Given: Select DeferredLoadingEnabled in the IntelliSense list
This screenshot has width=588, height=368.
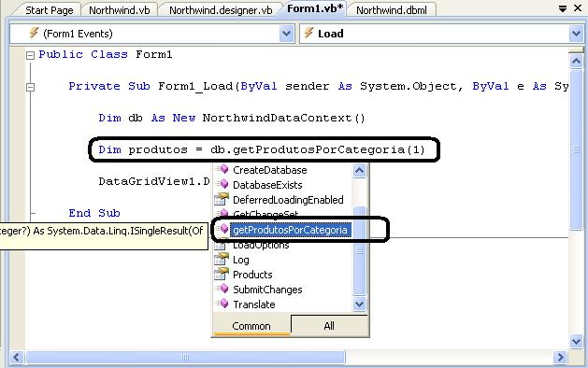Looking at the screenshot, I should click(288, 200).
